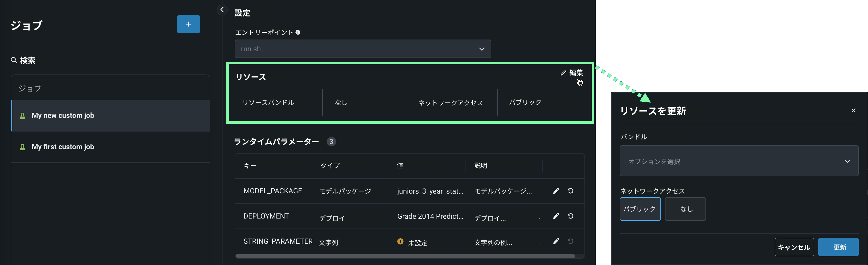Edit the DEPLOYMENT parameter with pencil icon
Viewport: 868px width, 265px height.
point(556,216)
